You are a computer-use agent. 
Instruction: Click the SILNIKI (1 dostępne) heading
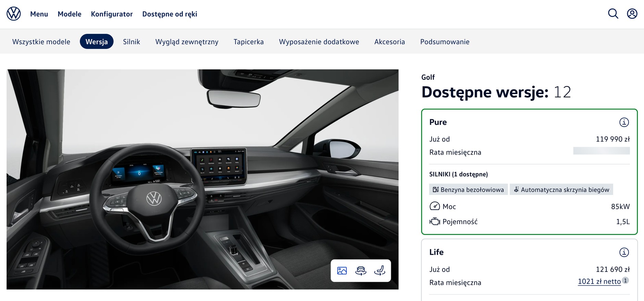[x=458, y=174]
